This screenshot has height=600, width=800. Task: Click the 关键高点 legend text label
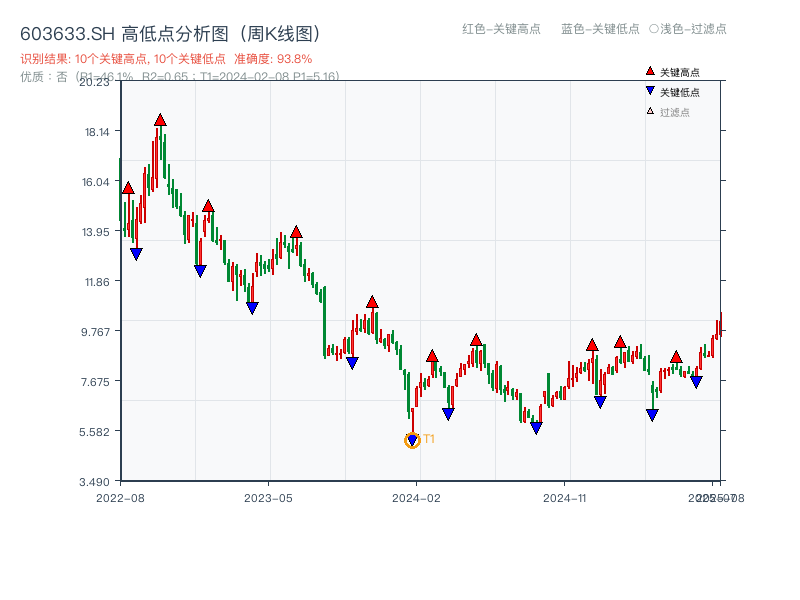[680, 72]
